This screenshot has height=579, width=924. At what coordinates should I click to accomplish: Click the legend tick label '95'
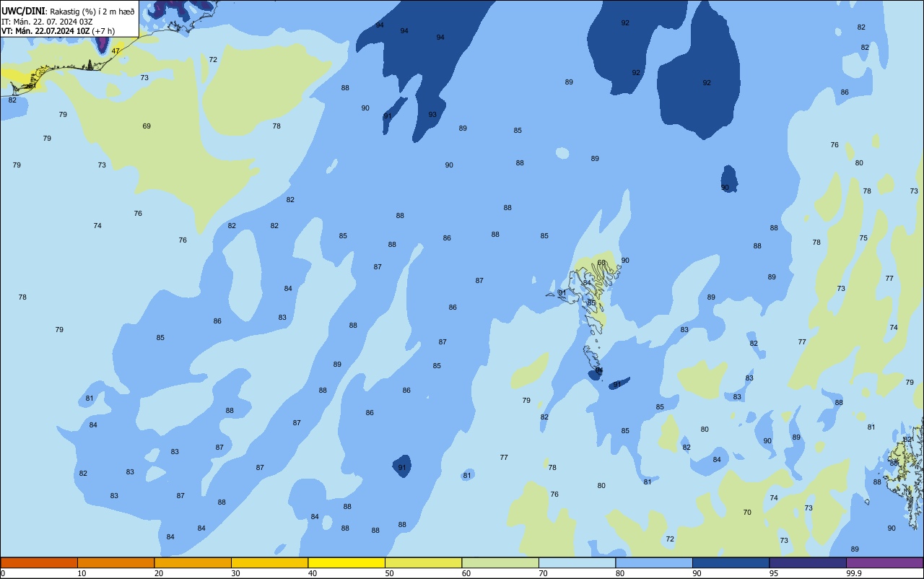pos(774,573)
